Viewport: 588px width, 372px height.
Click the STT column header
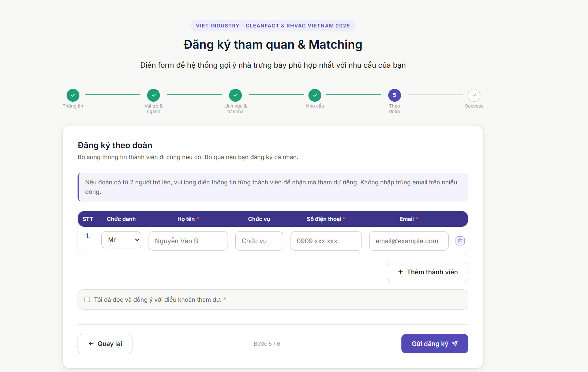[88, 219]
